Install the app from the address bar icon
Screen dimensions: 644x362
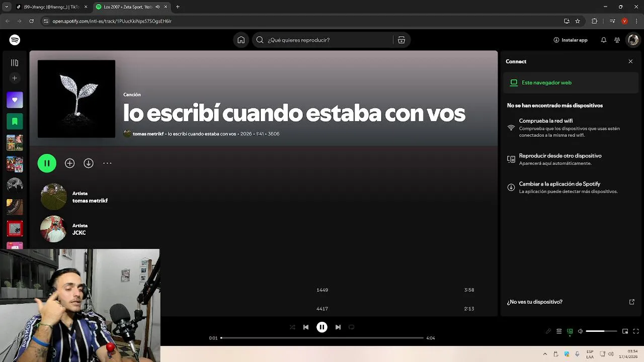pyautogui.click(x=567, y=21)
